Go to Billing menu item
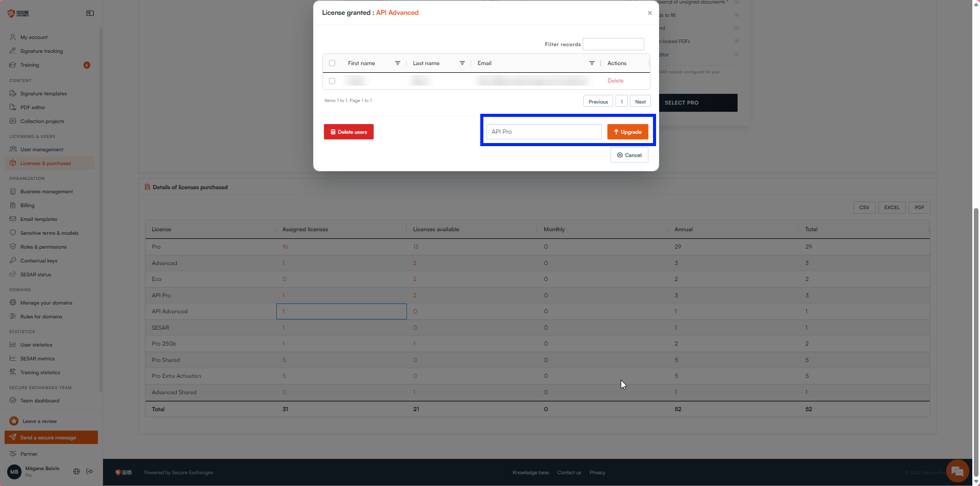 27,206
